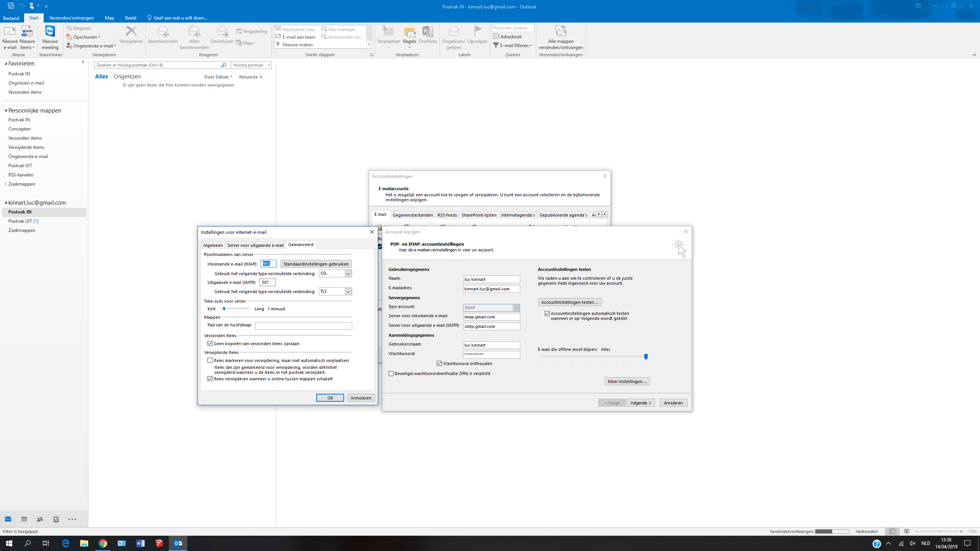Image resolution: width=980 pixels, height=551 pixels.
Task: Toggle Items verwijderen wanneer u online schakelt
Action: coord(210,379)
